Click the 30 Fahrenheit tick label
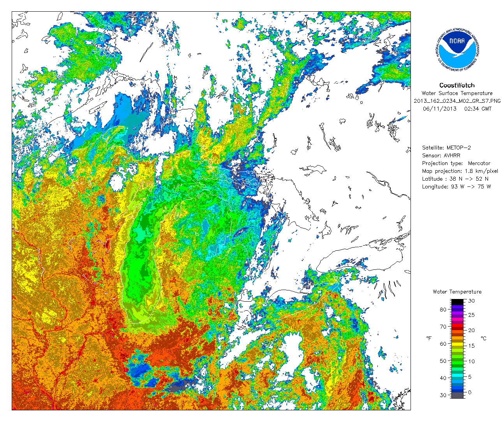The height and width of the screenshot is (422, 504). coord(443,395)
